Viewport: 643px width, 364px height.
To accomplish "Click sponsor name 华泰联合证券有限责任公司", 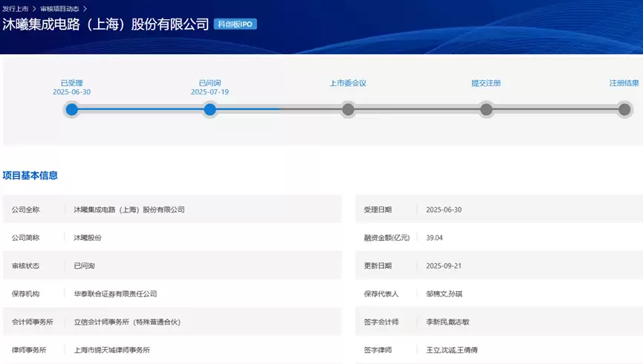I will click(115, 294).
